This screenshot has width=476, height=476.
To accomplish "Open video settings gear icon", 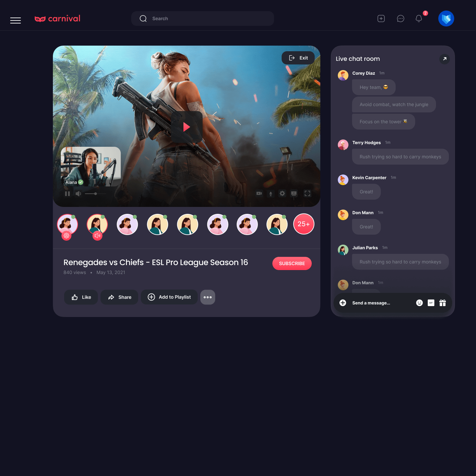I will pos(282,193).
